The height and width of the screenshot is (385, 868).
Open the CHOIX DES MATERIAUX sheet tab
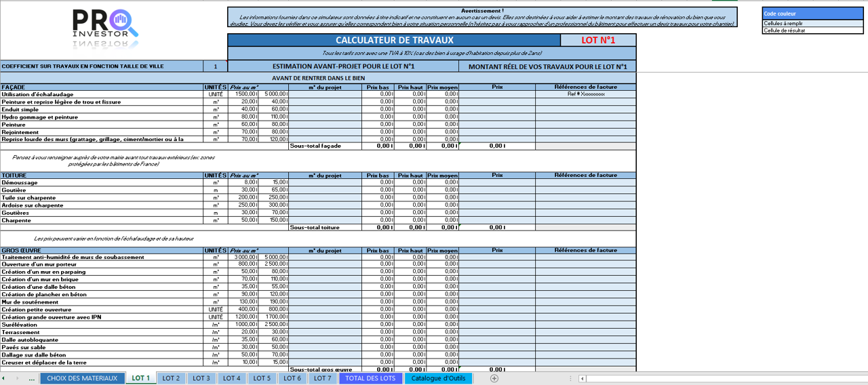click(x=82, y=378)
